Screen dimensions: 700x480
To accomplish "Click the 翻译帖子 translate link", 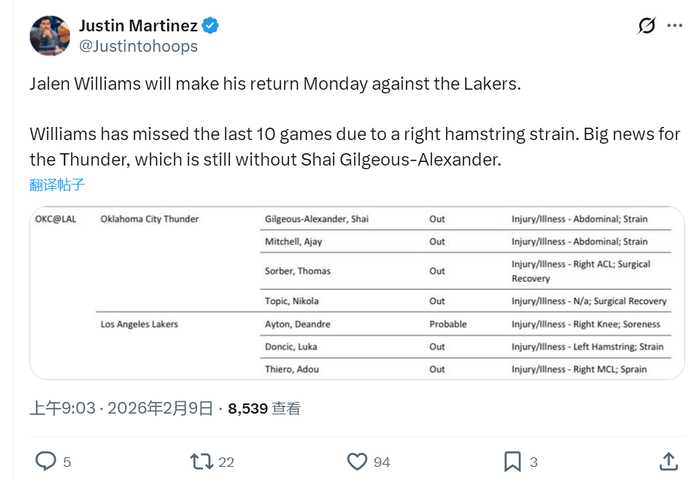I will (57, 184).
